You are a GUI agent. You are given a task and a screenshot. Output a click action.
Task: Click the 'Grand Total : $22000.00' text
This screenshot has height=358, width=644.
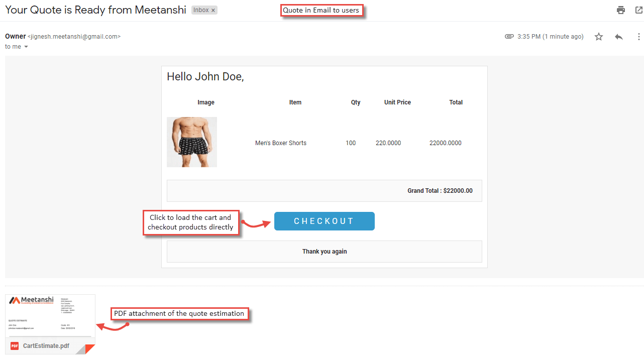coord(440,191)
